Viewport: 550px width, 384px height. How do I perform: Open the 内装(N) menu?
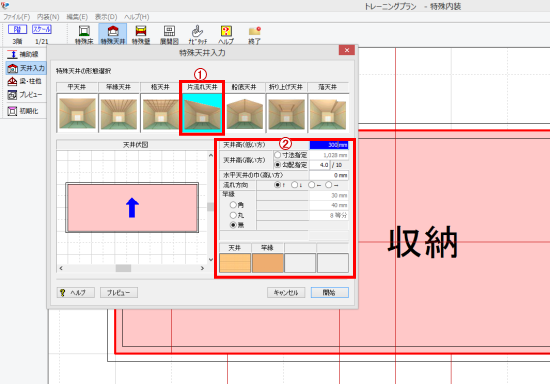click(48, 17)
